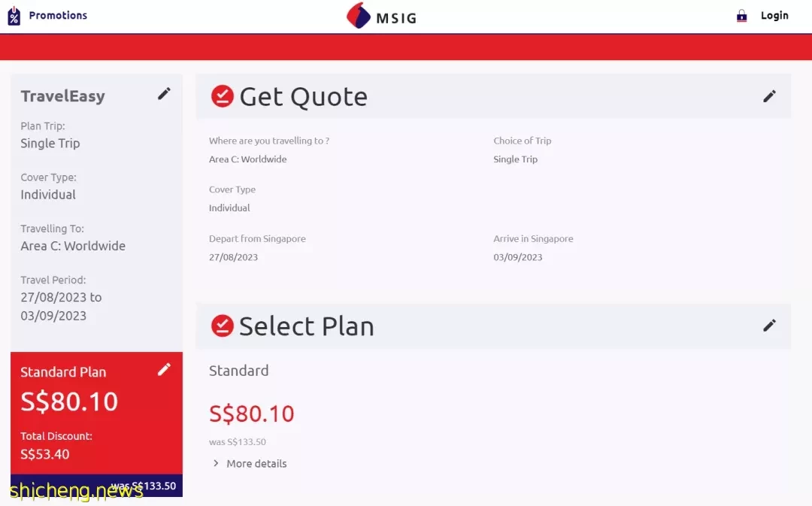Screen dimensions: 812x506
Task: Edit the Select Plan section pencil
Action: point(770,326)
